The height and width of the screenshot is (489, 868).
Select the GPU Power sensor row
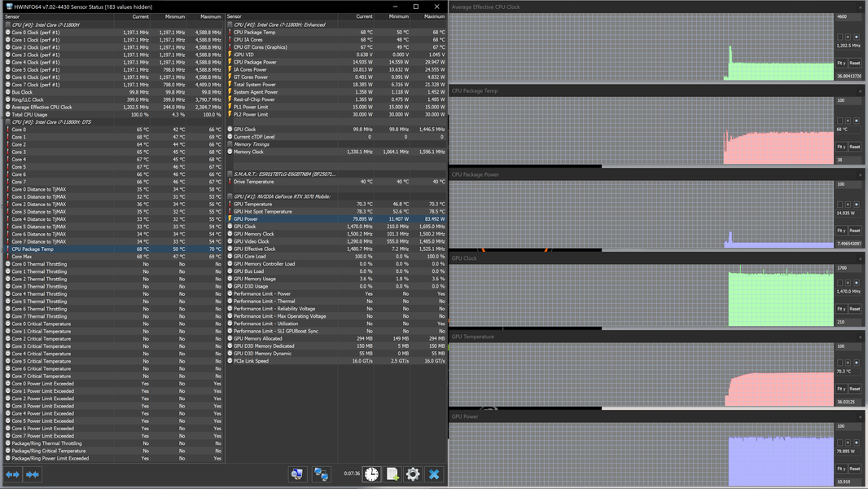(x=336, y=218)
